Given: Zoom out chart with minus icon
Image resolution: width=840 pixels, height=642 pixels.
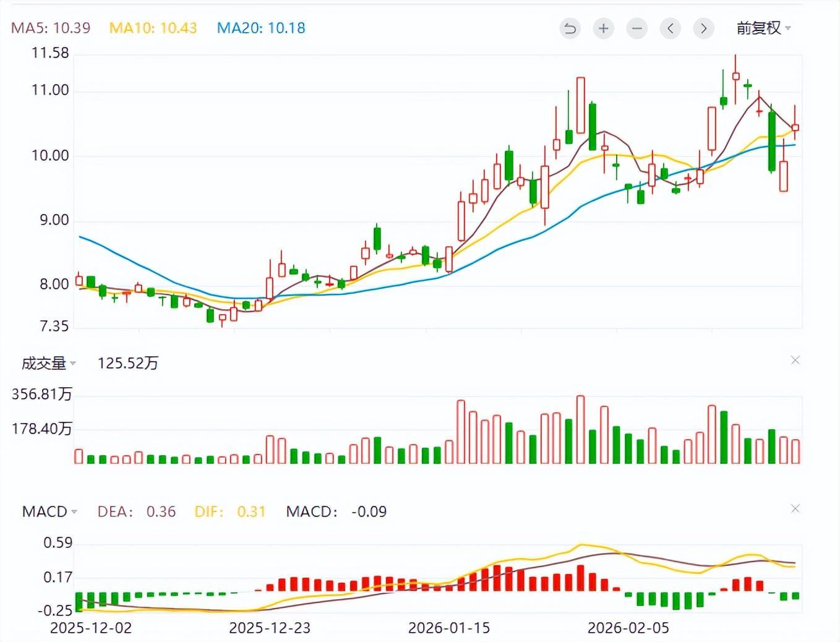Looking at the screenshot, I should (x=636, y=28).
